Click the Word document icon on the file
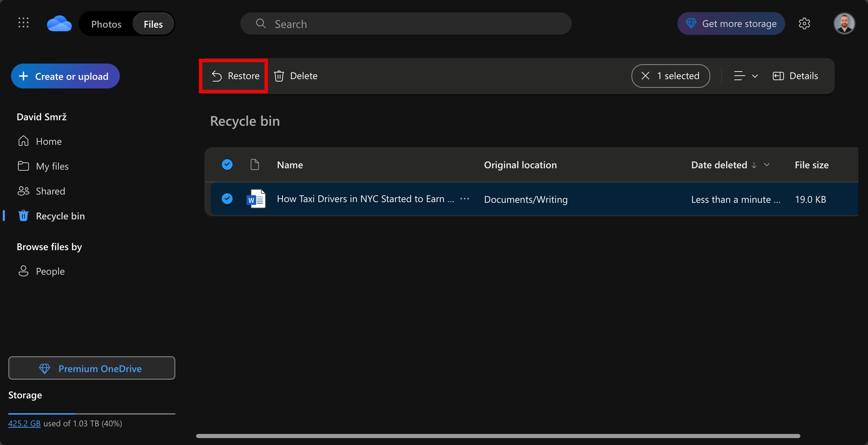 pos(255,198)
